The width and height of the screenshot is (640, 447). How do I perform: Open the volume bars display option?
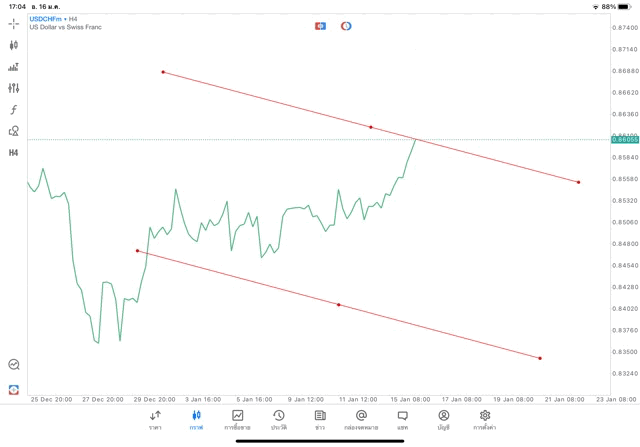pos(14,67)
